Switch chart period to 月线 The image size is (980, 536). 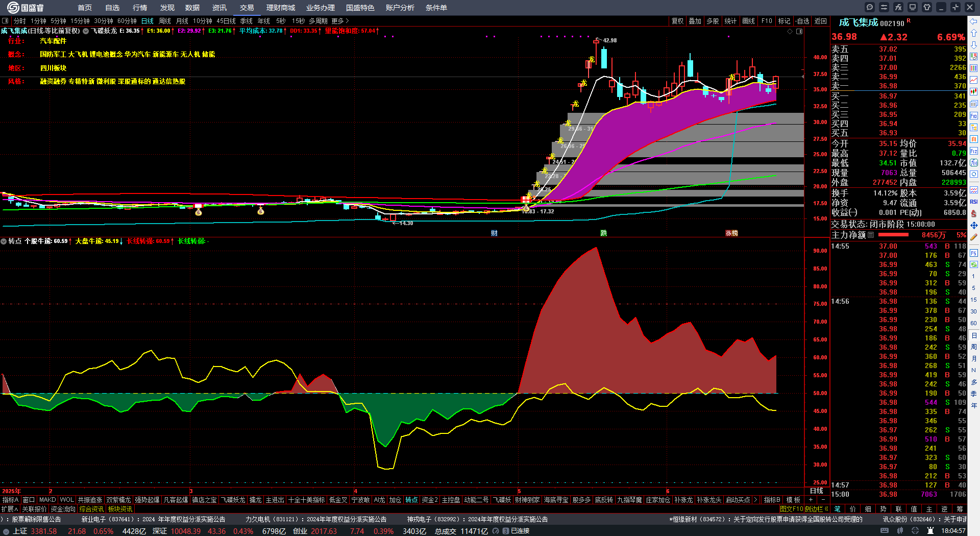[182, 21]
